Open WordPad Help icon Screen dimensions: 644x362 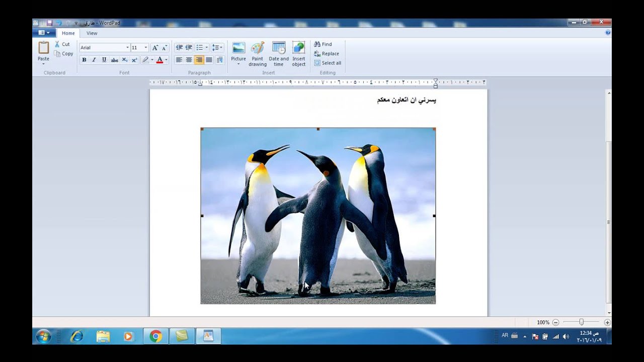608,33
